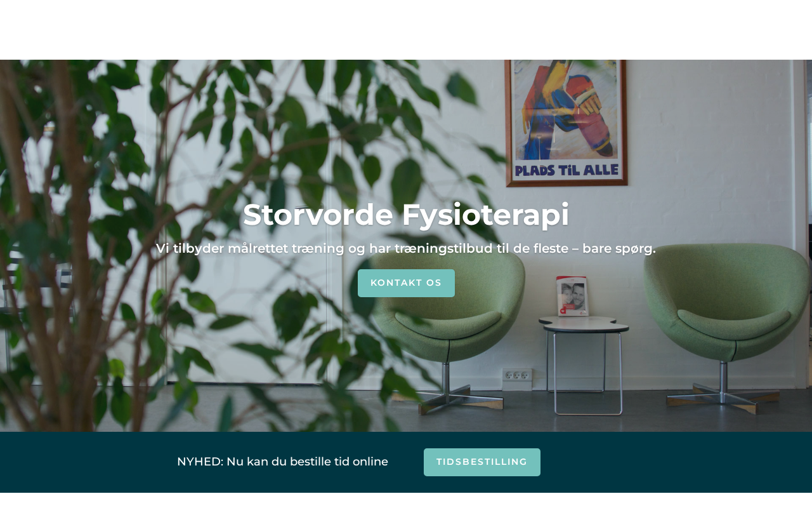Viewport: 812px width, 508px height.
Task: Click the KONTAKT OS button
Action: point(406,283)
